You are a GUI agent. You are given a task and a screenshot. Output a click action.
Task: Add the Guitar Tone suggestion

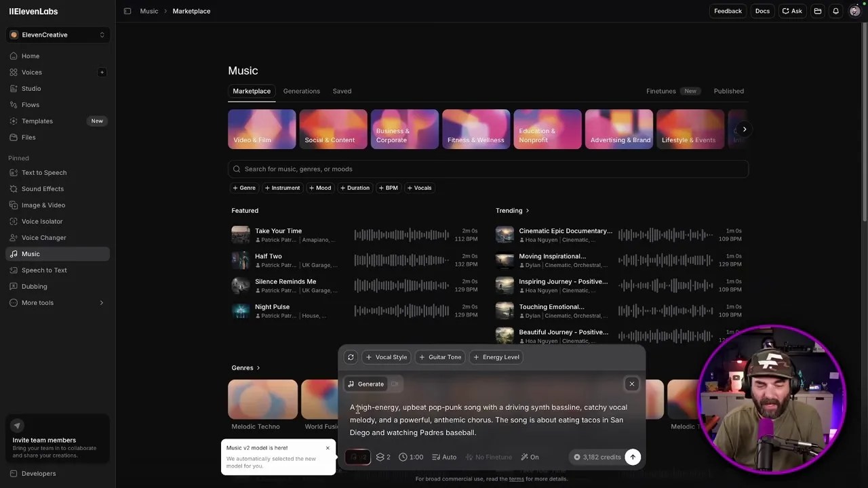440,357
